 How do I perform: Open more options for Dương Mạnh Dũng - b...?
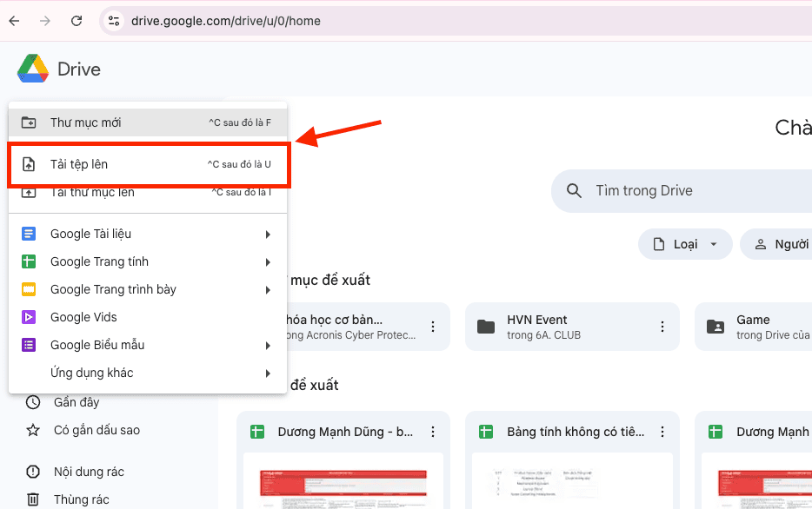coord(433,432)
